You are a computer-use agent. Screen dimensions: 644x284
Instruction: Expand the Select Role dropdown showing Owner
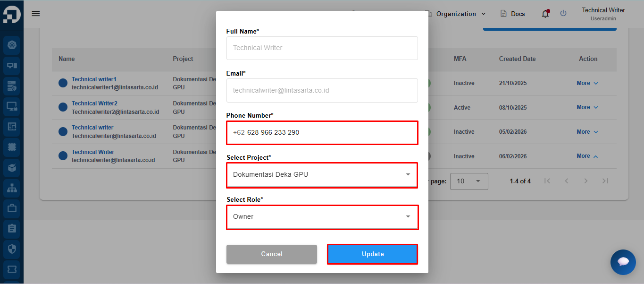click(322, 217)
